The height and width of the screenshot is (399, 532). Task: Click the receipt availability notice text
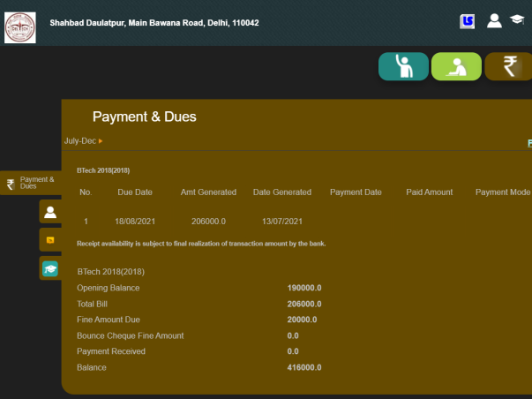[201, 244]
